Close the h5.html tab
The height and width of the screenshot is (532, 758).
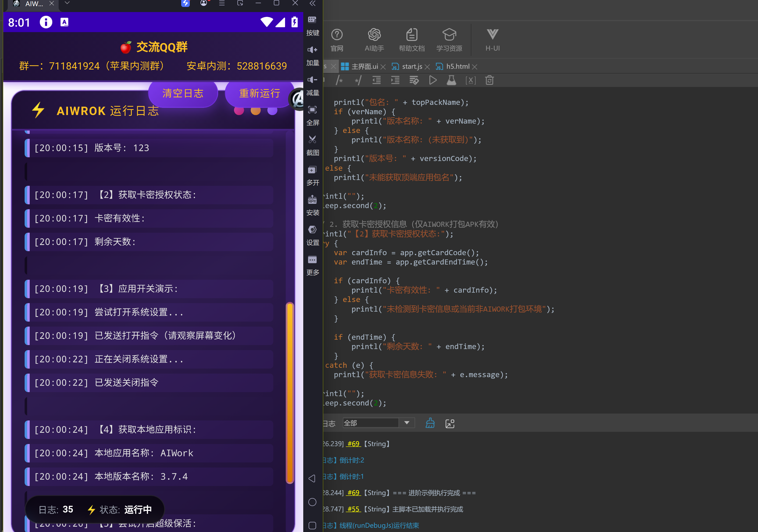coord(475,67)
